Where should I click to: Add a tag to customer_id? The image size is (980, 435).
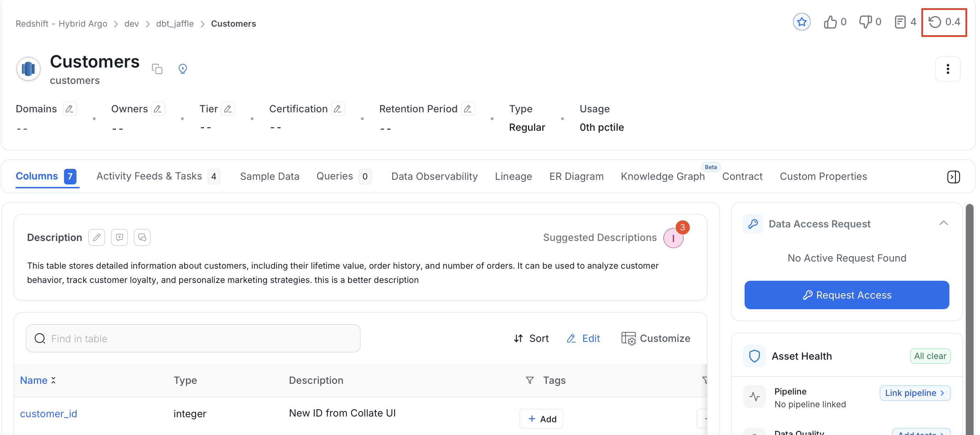(x=541, y=419)
